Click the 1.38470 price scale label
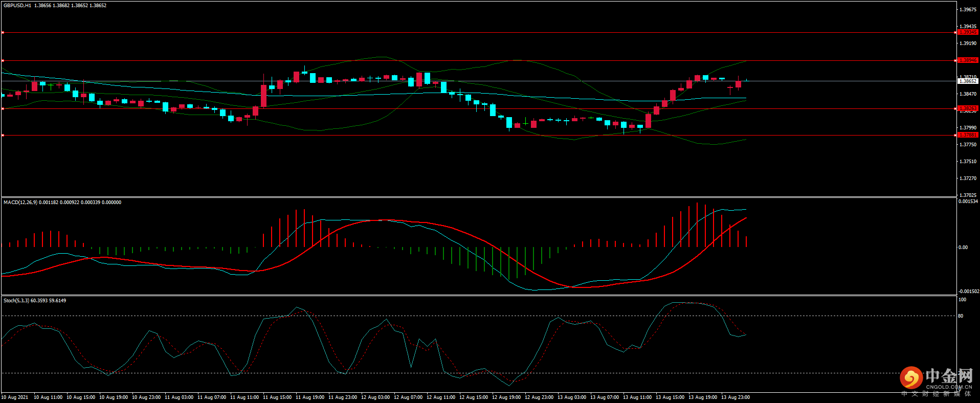Image resolution: width=980 pixels, height=403 pixels. click(x=968, y=94)
